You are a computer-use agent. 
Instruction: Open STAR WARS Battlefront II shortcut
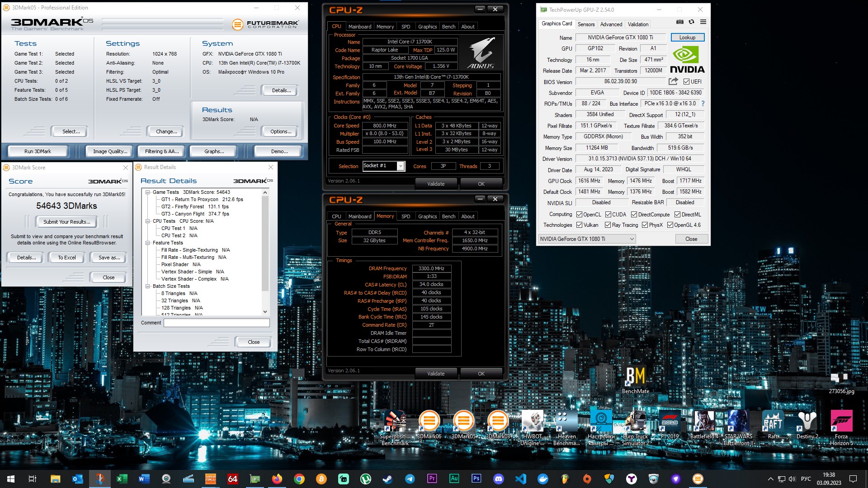(x=738, y=428)
